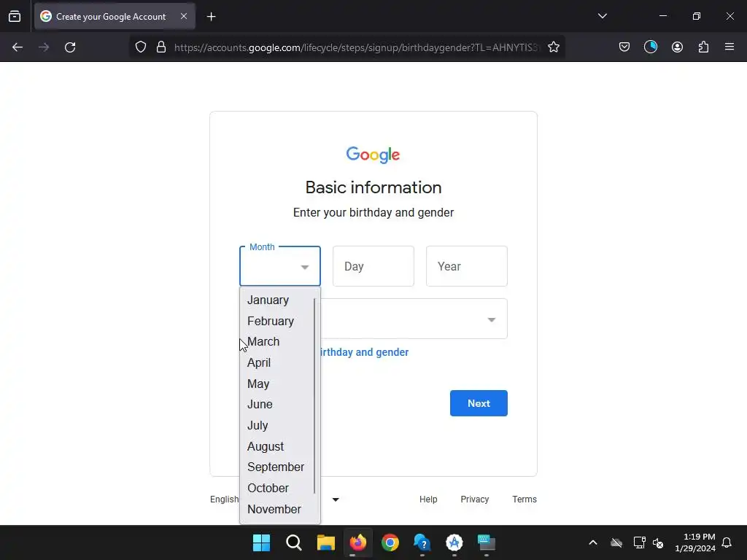This screenshot has width=747, height=560.
Task: Click the month list scrollbar
Action: coord(315,396)
